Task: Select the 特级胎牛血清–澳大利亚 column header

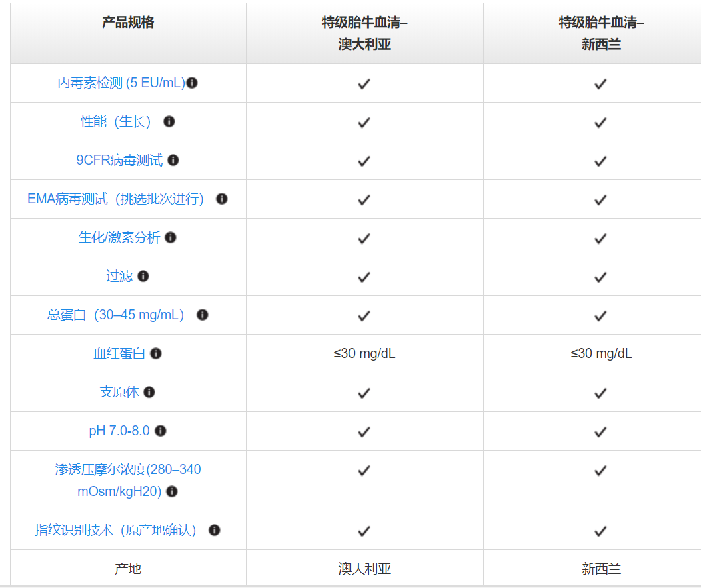Action: pyautogui.click(x=364, y=33)
